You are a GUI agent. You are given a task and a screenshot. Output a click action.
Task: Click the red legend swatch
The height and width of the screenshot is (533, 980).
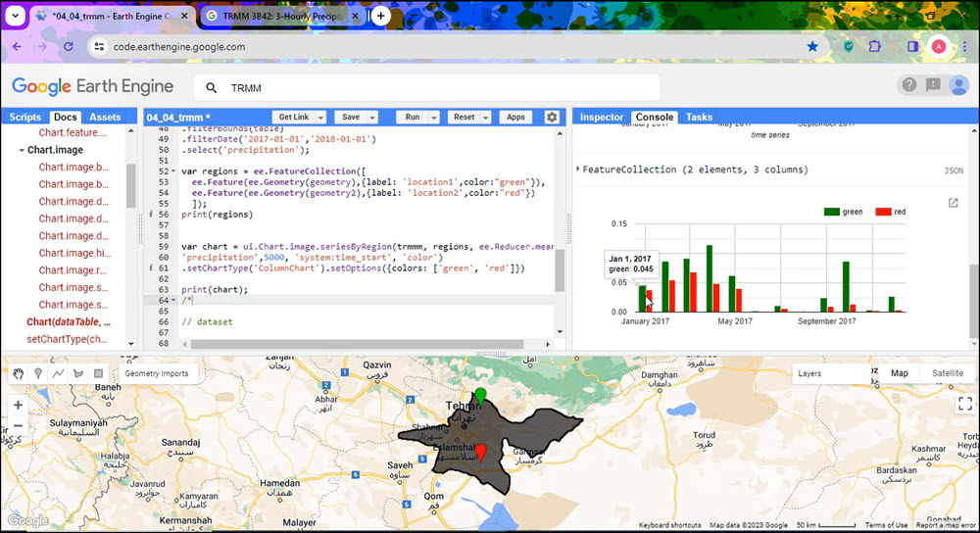tap(883, 212)
